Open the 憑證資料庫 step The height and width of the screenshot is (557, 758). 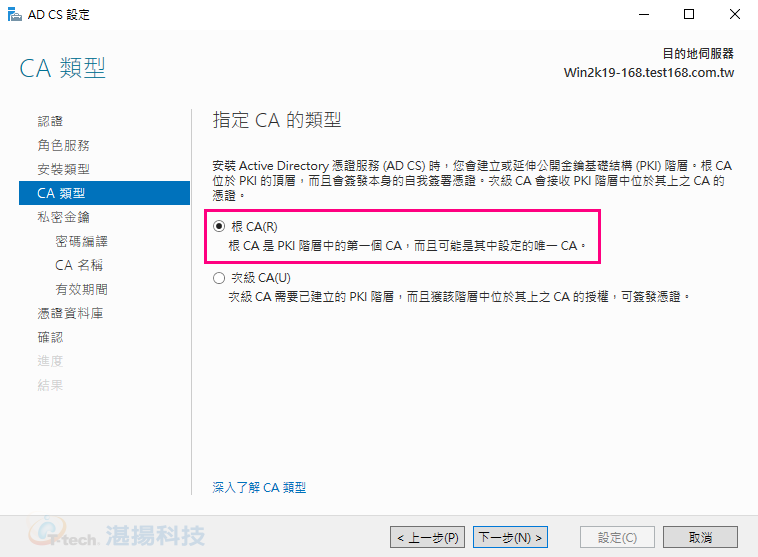(x=70, y=313)
